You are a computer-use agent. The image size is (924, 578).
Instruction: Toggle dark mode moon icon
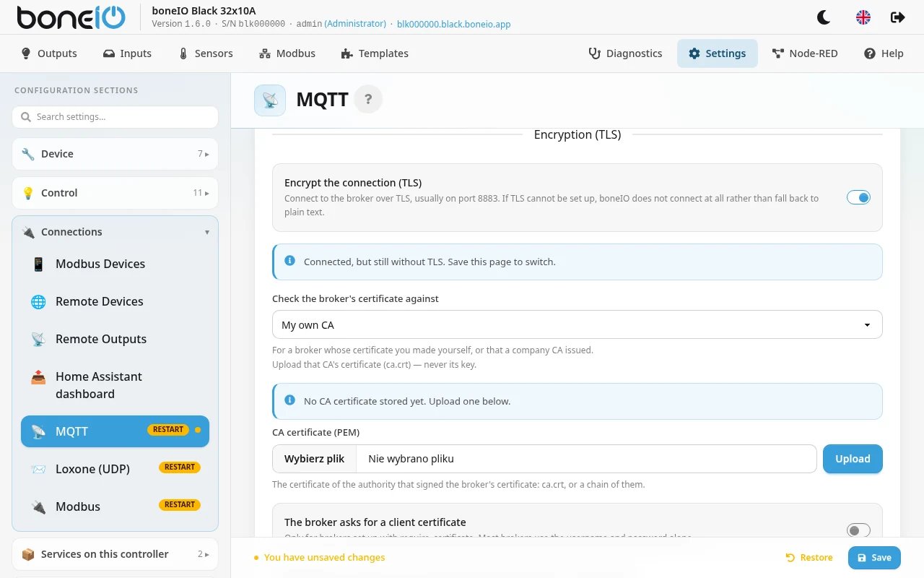(824, 17)
